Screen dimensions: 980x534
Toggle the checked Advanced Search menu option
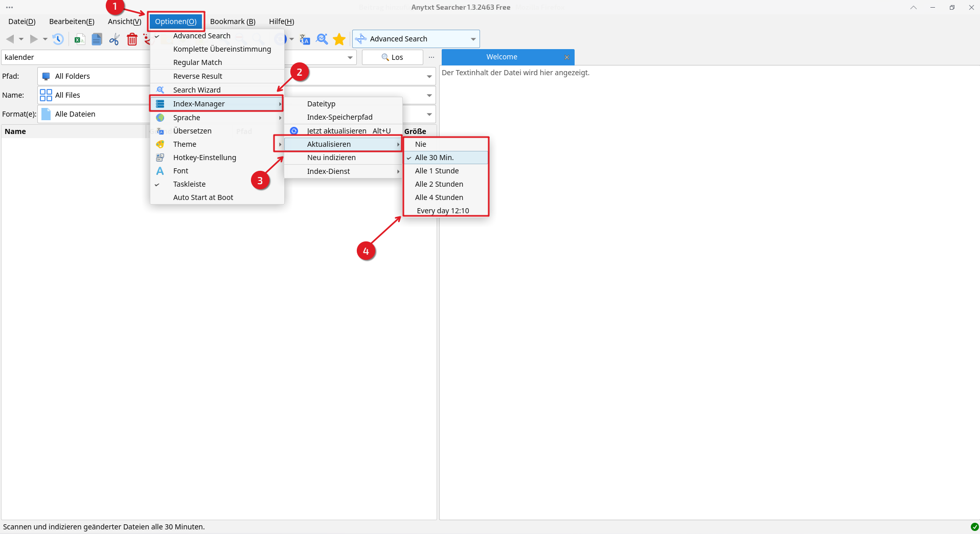click(201, 36)
